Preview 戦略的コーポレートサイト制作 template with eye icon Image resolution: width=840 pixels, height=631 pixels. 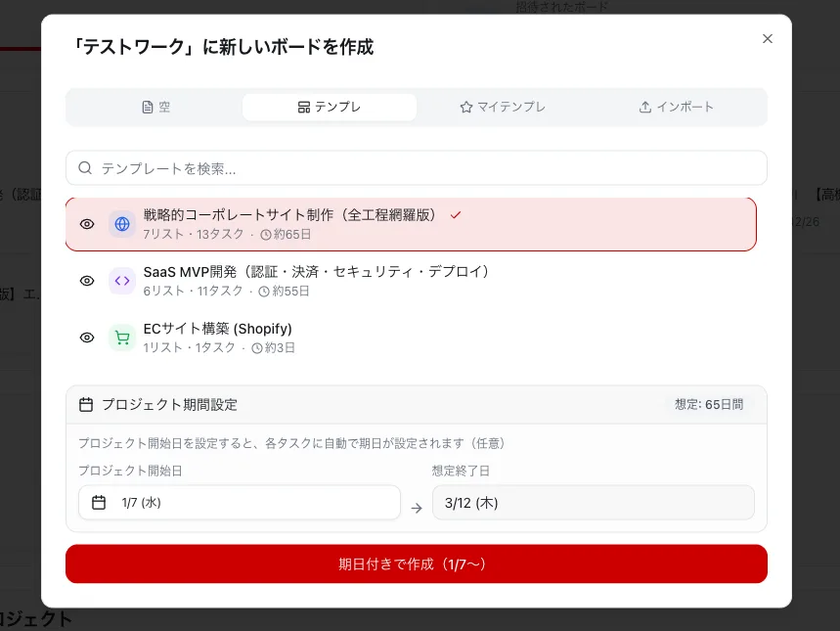coord(87,224)
